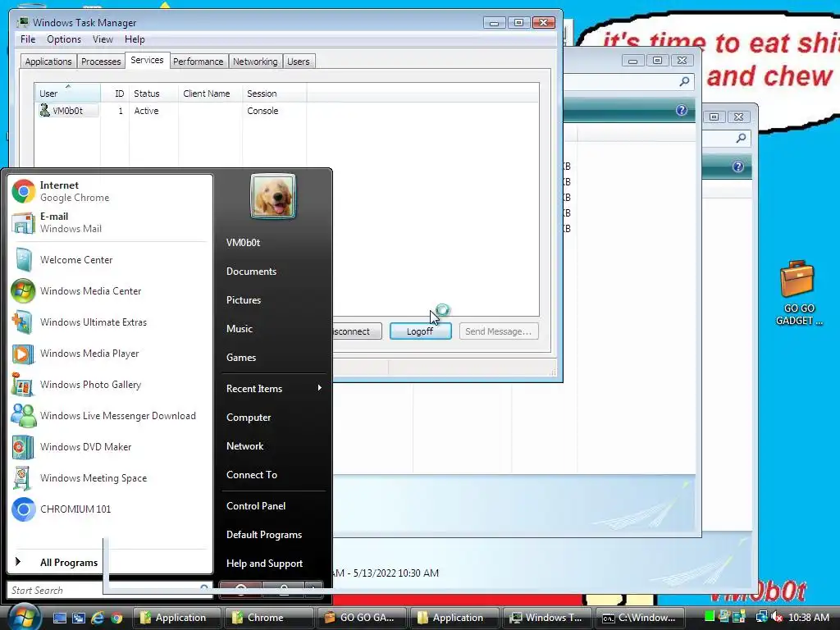Click the Start Search input field
Image resolution: width=840 pixels, height=630 pixels.
pyautogui.click(x=110, y=590)
